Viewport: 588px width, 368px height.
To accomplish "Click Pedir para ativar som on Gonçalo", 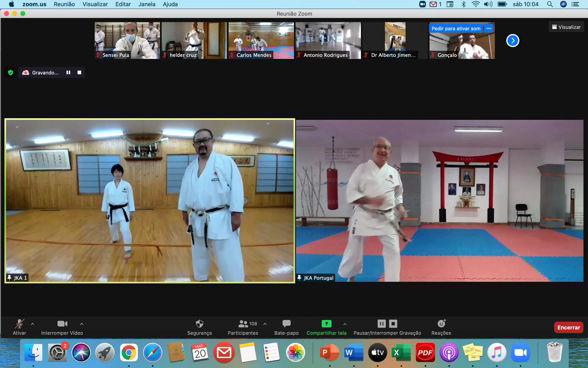I will coord(456,29).
